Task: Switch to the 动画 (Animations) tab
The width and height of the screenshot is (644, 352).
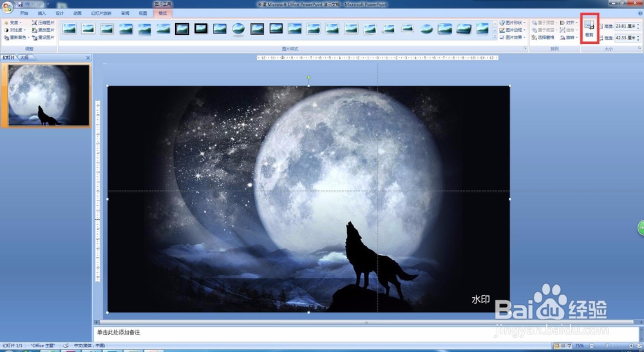Action: click(x=77, y=13)
